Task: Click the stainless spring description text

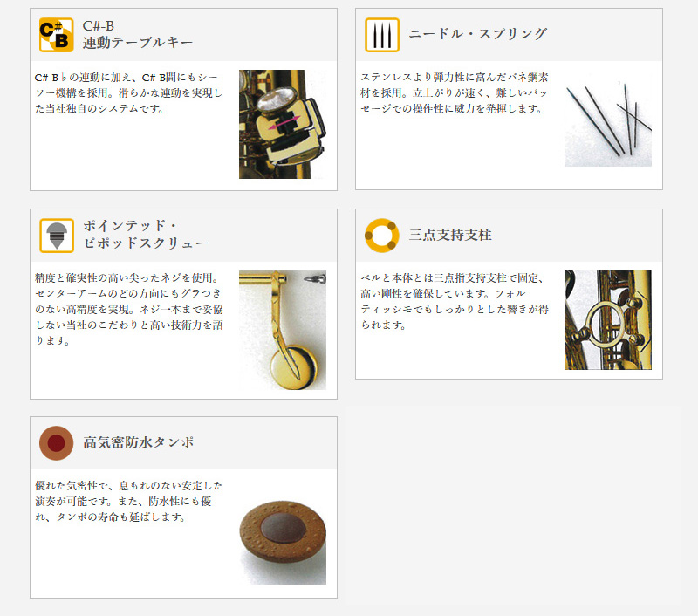Action: tap(454, 93)
